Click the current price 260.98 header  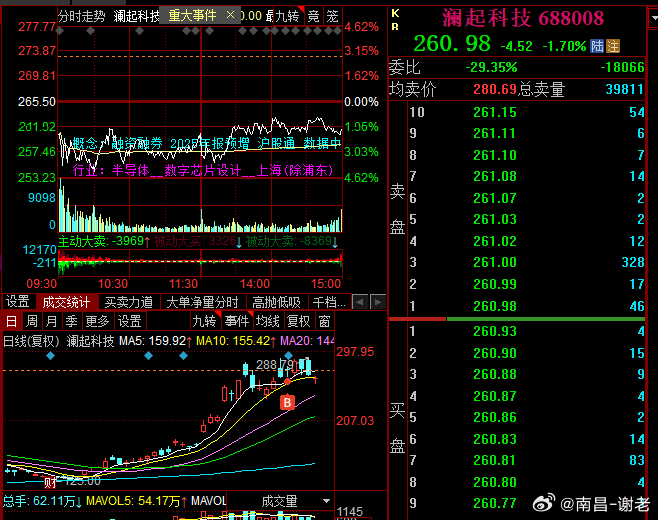coord(452,43)
